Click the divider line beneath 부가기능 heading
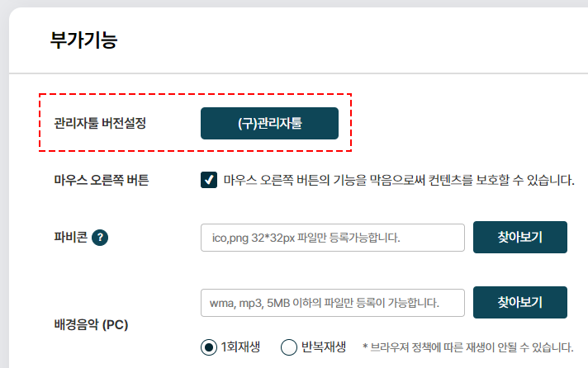This screenshot has height=368, width=588. pos(298,73)
